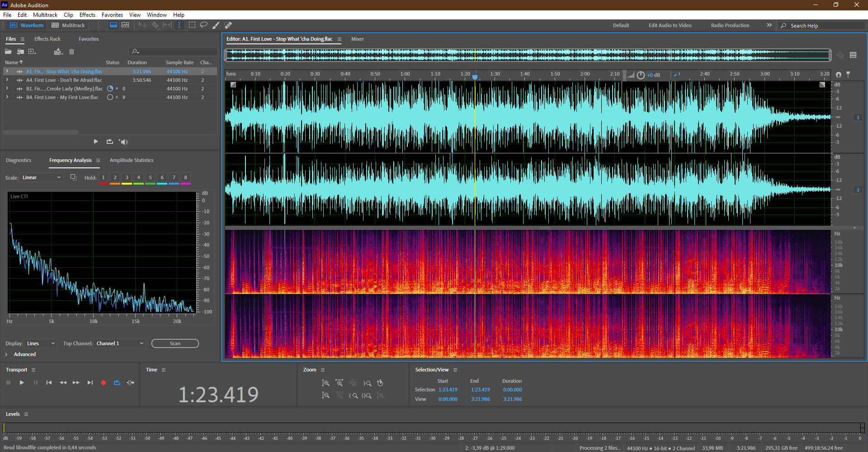Select the Default workspace
Viewport: 868px width, 452px height.
(621, 25)
